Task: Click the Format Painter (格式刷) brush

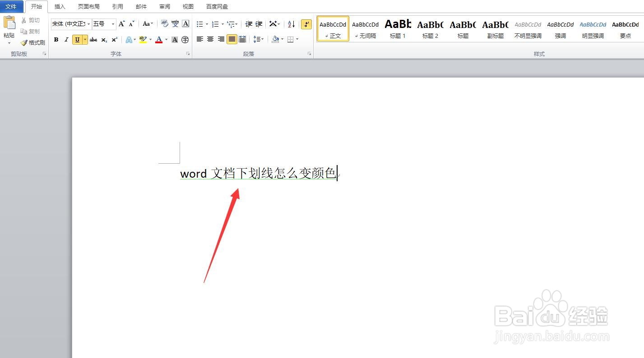Action: tap(32, 42)
